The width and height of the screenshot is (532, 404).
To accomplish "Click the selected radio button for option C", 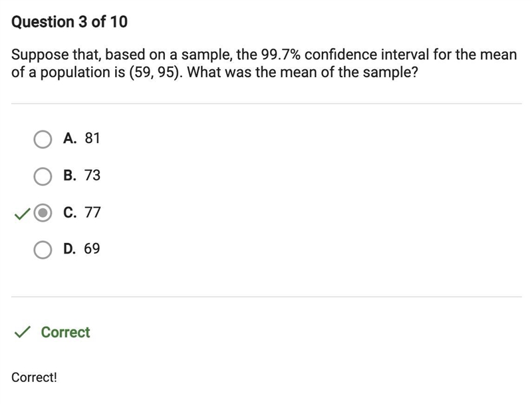I will tap(43, 213).
